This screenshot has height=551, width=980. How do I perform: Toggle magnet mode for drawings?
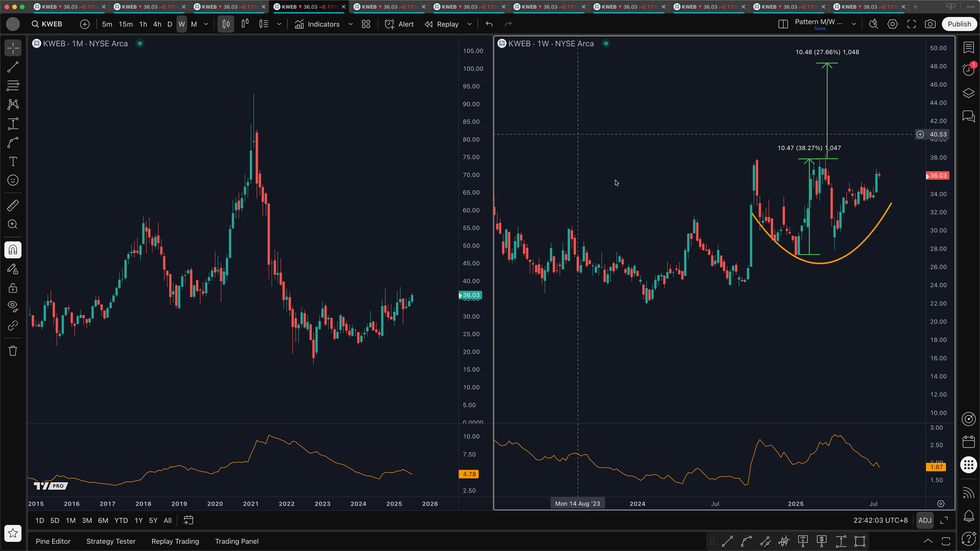pyautogui.click(x=13, y=250)
